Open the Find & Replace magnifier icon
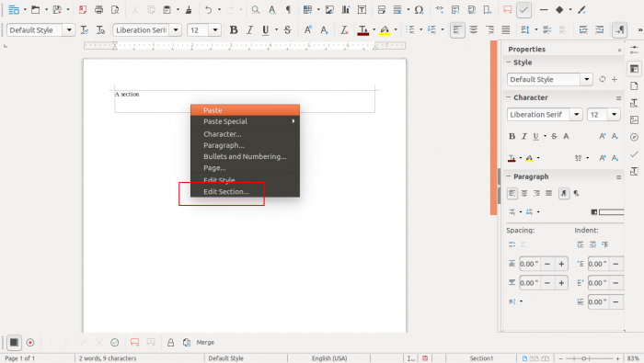644x363 pixels. (256, 10)
